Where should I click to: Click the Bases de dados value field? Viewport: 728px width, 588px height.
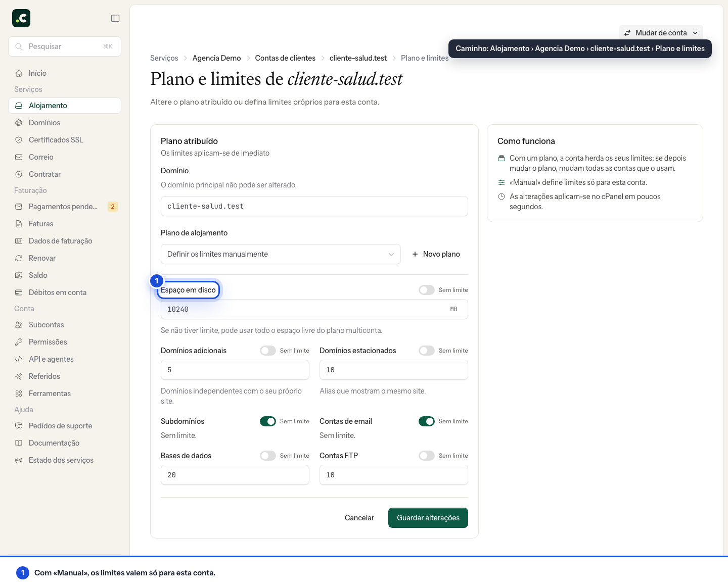(235, 475)
